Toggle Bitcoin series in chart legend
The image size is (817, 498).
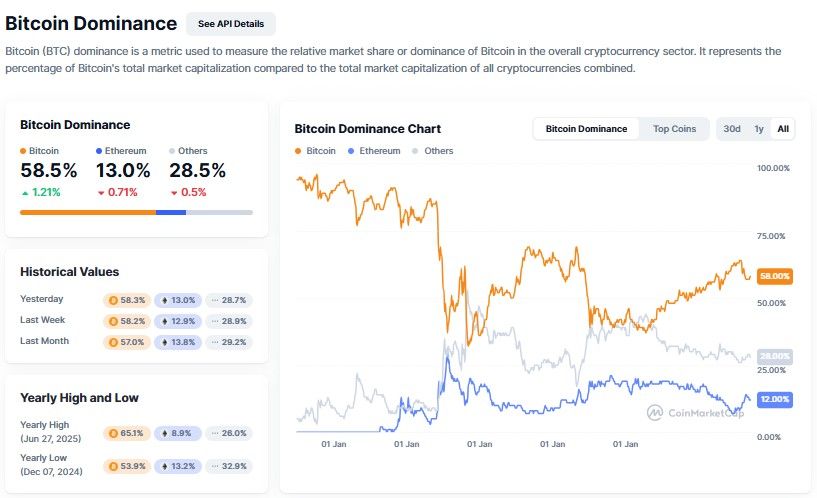tap(315, 151)
